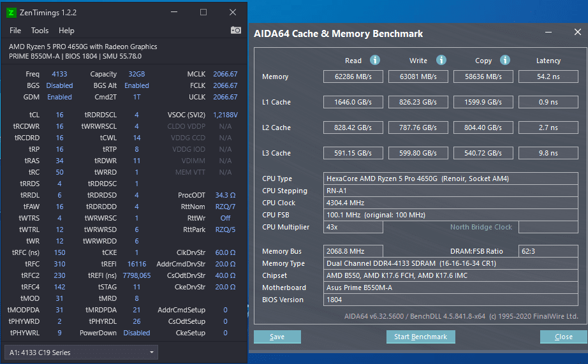
Task: Click the VSOC (SVI2) value 1,2188V
Action: pyautogui.click(x=225, y=115)
